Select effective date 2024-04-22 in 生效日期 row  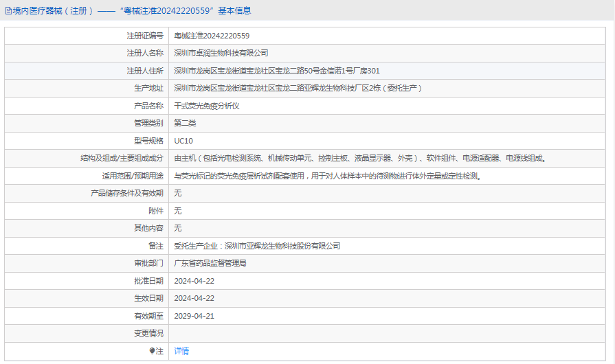[x=194, y=298]
